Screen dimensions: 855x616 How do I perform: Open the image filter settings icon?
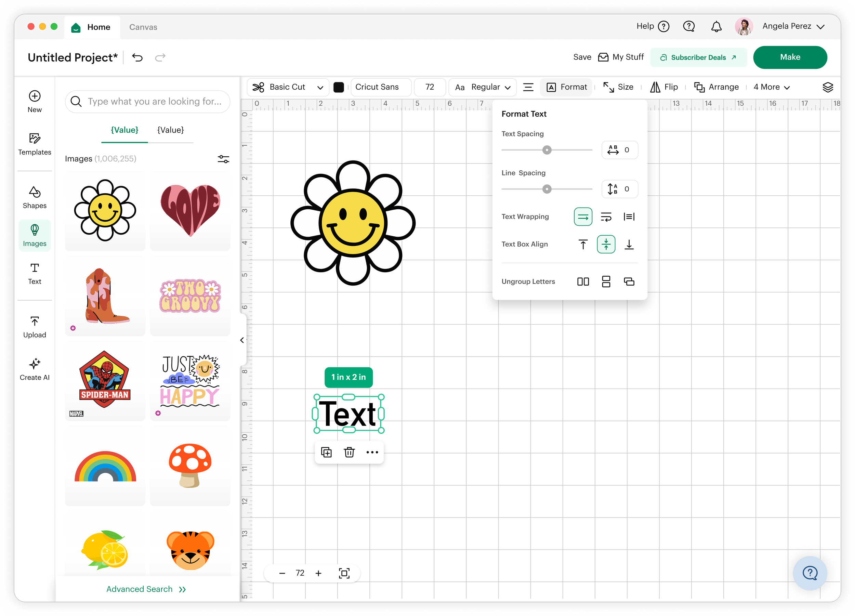click(x=223, y=159)
